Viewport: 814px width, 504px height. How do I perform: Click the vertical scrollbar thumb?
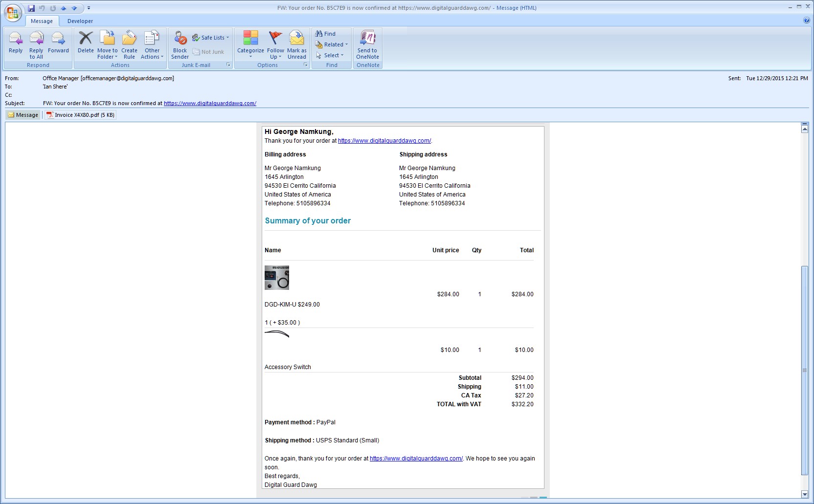[805, 370]
